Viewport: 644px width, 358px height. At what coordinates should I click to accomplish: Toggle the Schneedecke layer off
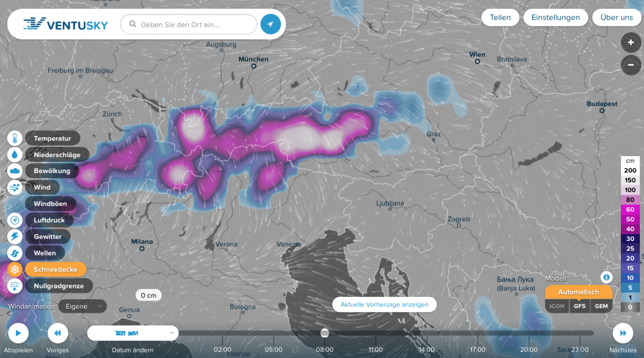56,269
